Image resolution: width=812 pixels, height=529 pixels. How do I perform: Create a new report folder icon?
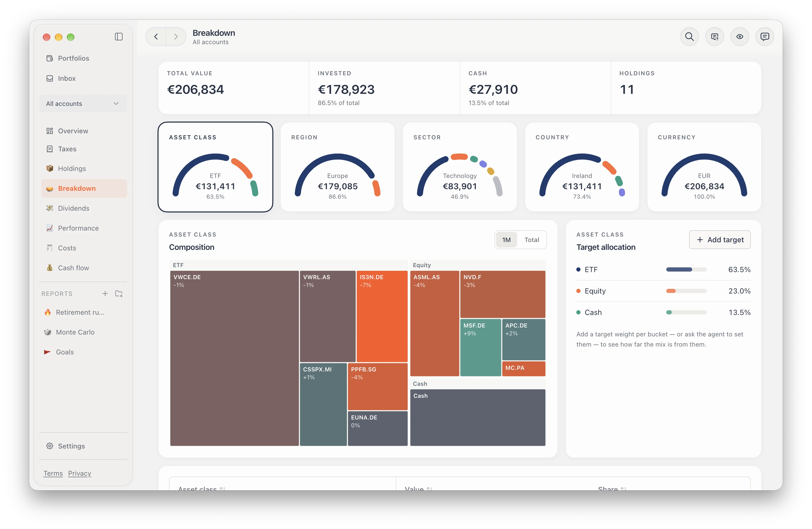[119, 294]
